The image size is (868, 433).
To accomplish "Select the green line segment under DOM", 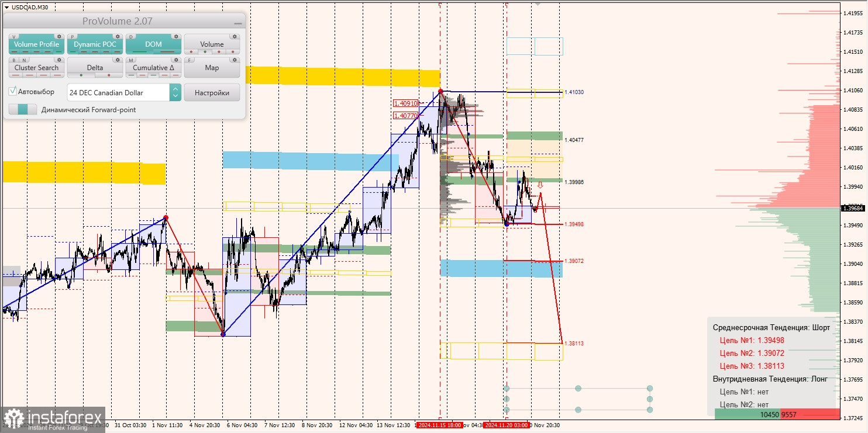I will tap(140, 52).
